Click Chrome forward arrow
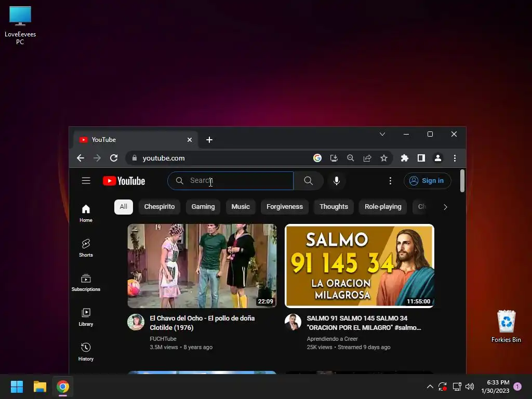Image resolution: width=532 pixels, height=399 pixels. click(x=97, y=158)
